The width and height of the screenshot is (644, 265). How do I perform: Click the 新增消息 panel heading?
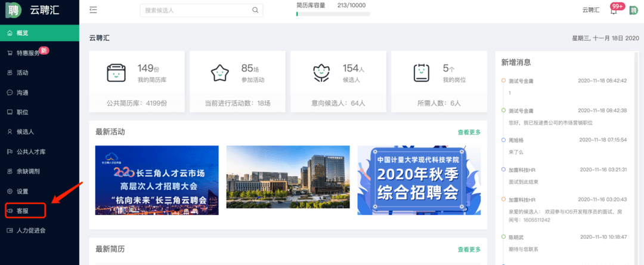(x=516, y=63)
